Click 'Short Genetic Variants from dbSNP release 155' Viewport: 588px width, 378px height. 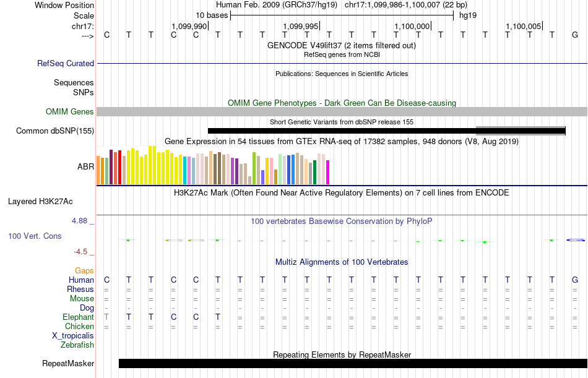342,122
